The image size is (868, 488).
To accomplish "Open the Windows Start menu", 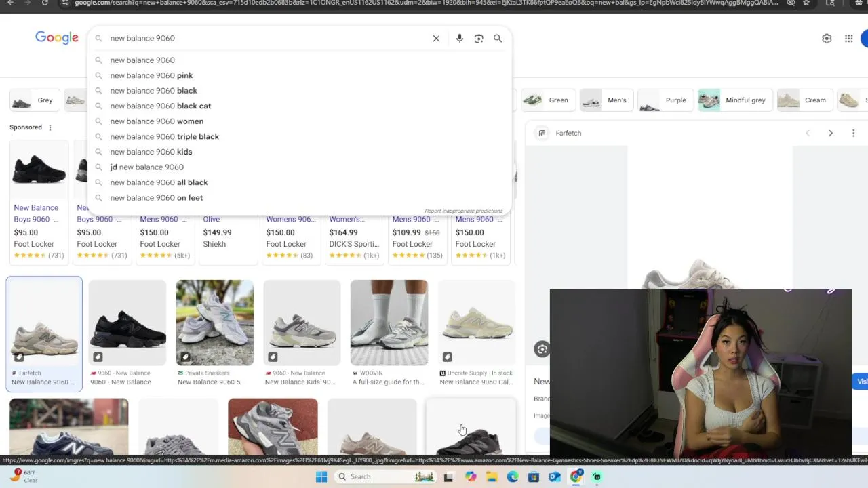I will click(x=321, y=476).
